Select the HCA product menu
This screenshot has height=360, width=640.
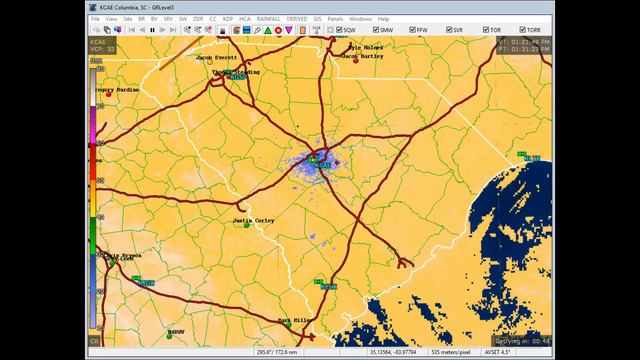click(x=245, y=19)
